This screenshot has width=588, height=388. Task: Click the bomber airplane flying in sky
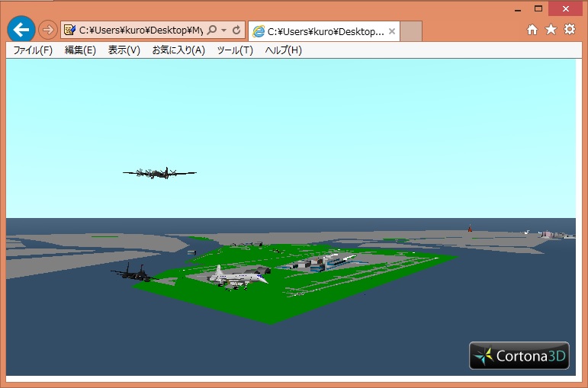[159, 173]
